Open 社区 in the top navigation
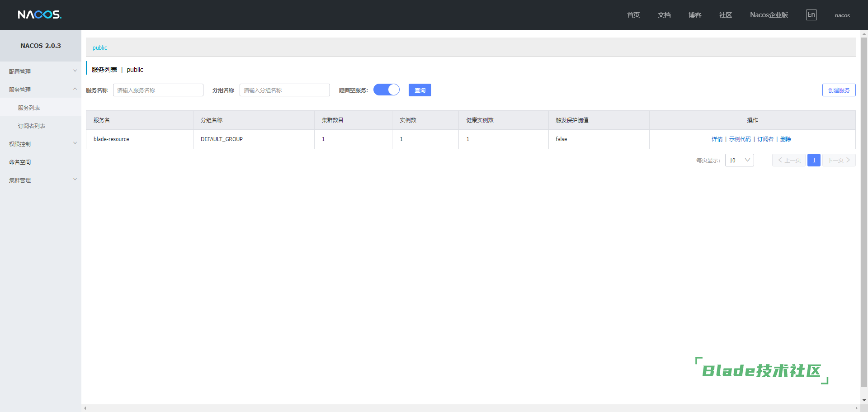Viewport: 868px width, 412px height. click(x=726, y=15)
